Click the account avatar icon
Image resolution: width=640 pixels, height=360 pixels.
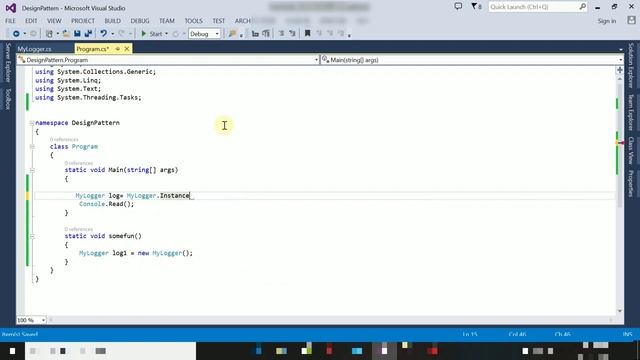(x=631, y=20)
